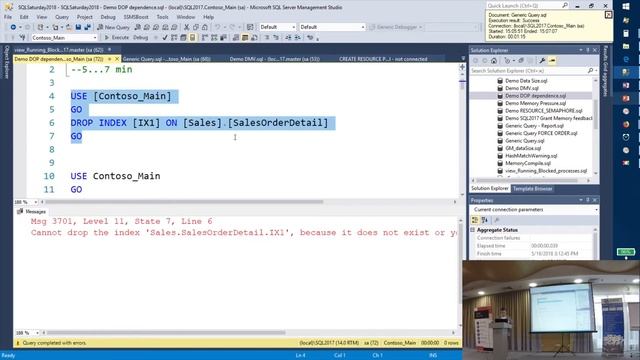Click the navigate back arrow icon
Viewport: 640px width, 360px height.
[13, 27]
